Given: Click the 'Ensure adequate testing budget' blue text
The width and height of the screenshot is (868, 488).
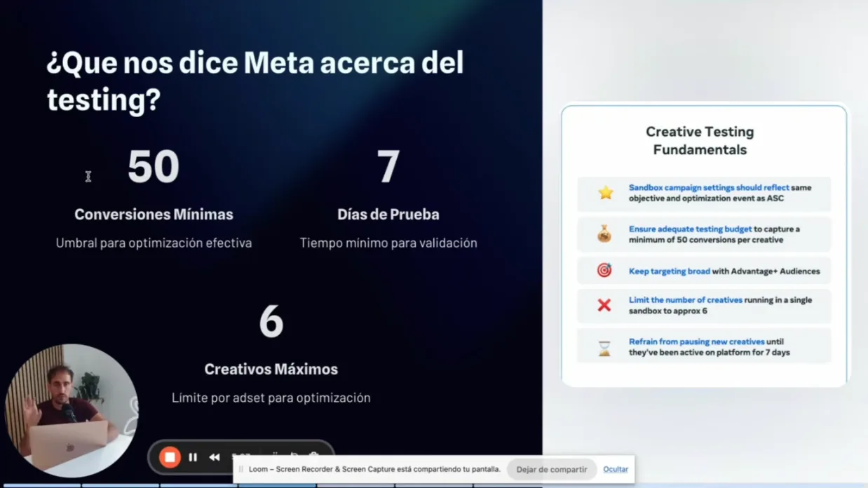Looking at the screenshot, I should pos(691,229).
